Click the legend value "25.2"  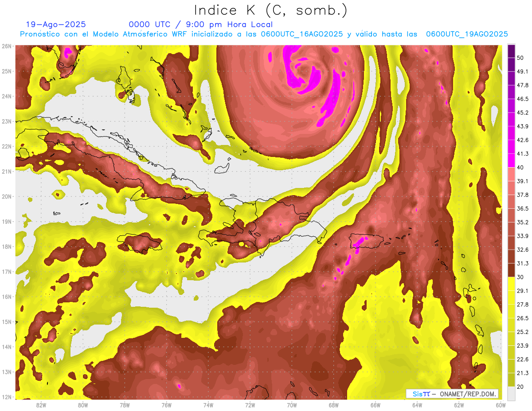click(523, 332)
